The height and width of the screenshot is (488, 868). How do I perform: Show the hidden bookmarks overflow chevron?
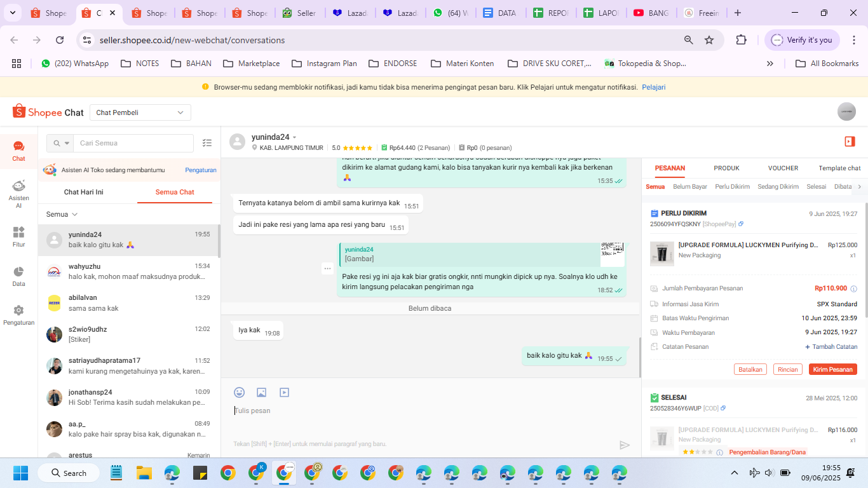pos(770,64)
